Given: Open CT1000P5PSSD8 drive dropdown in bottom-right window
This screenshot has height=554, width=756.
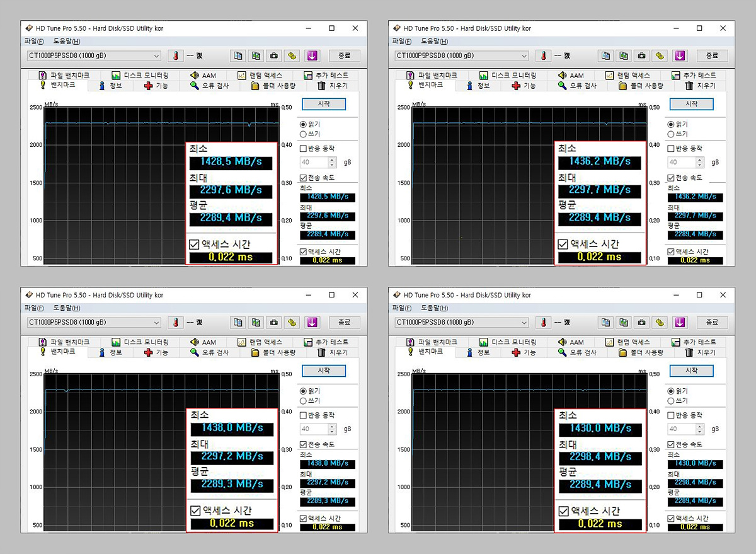Looking at the screenshot, I should click(462, 322).
